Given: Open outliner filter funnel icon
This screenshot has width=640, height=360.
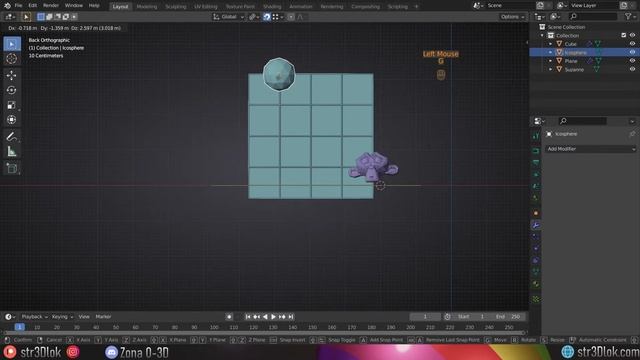Looking at the screenshot, I should (628, 16).
